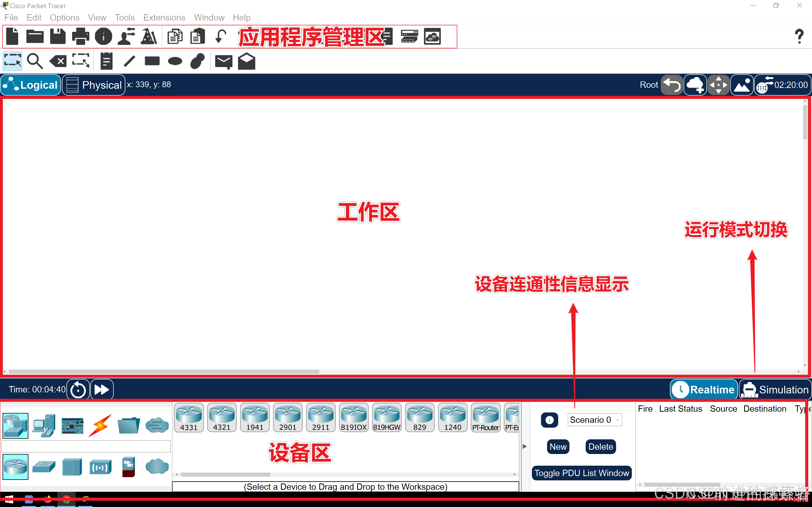Expand the PDU list panel arrow

(525, 446)
